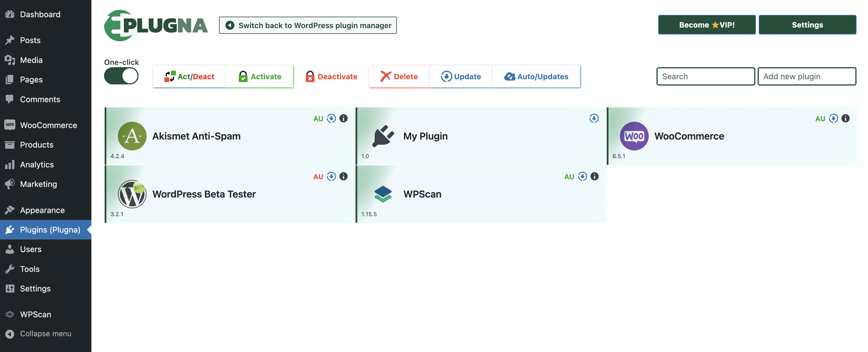Screen dimensions: 868x352
Task: Click the WPScan card layered logo
Action: click(383, 194)
